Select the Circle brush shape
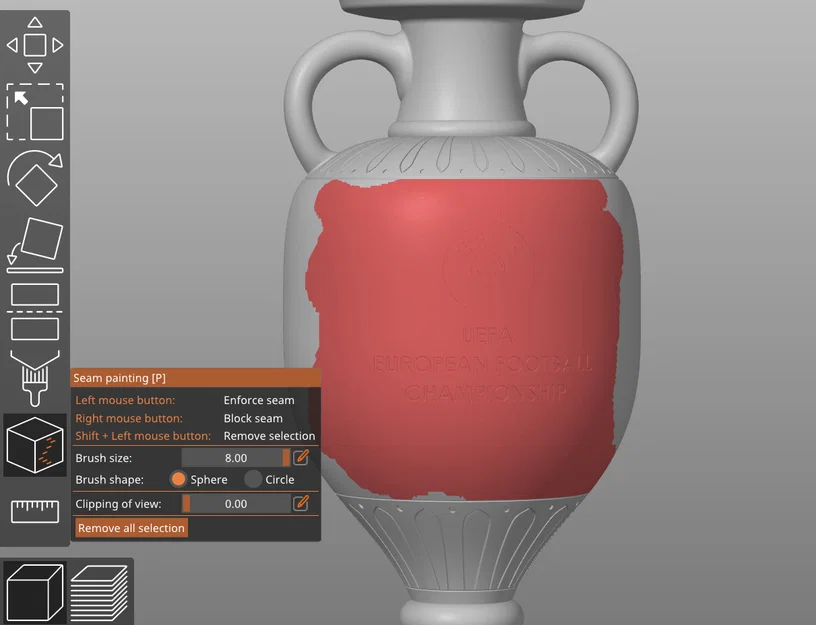 pos(251,479)
